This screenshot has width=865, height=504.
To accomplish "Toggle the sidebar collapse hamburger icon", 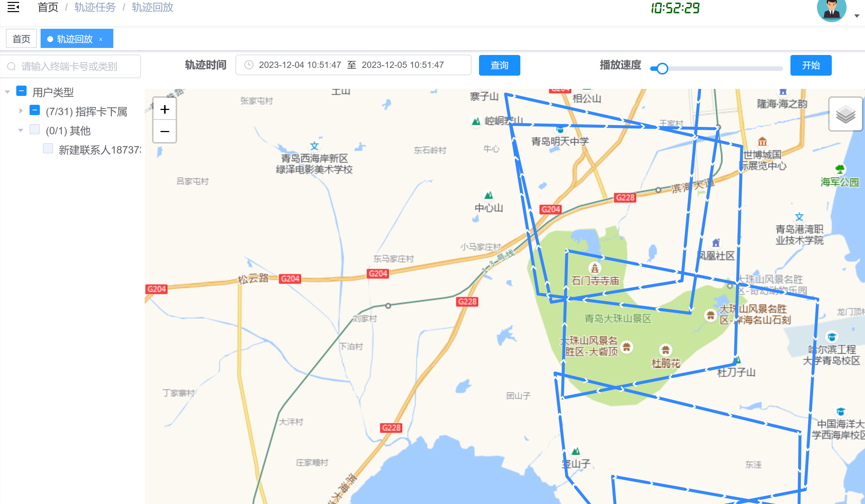I will coord(13,7).
